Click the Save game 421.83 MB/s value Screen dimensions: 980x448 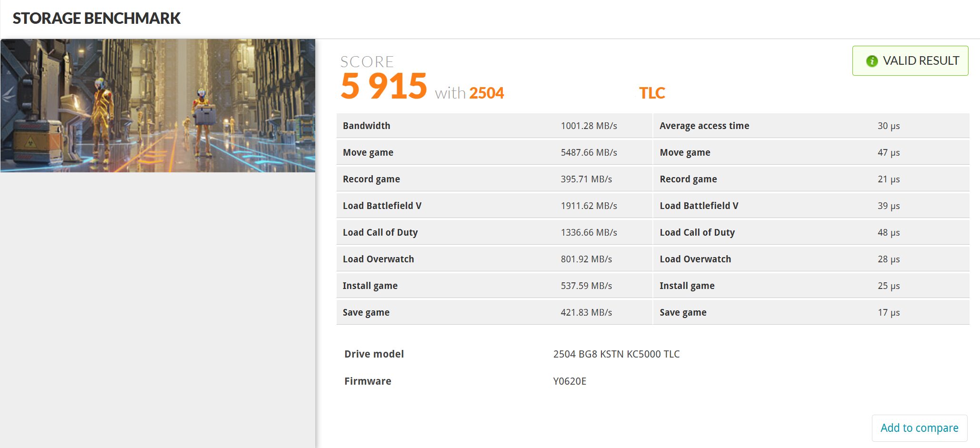click(x=586, y=312)
